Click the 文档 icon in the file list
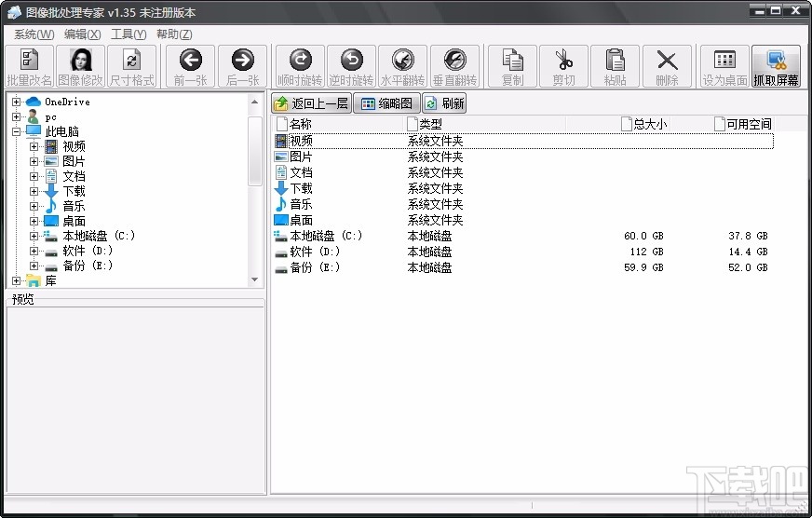 pyautogui.click(x=280, y=172)
